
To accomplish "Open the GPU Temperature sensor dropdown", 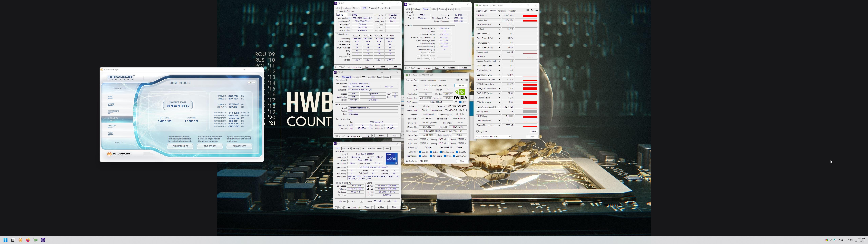I will point(499,25).
